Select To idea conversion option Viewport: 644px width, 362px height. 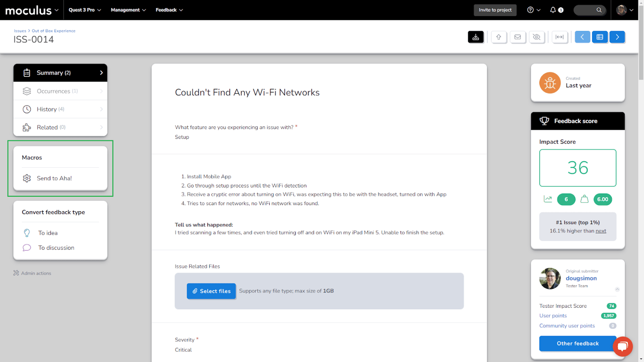[47, 233]
